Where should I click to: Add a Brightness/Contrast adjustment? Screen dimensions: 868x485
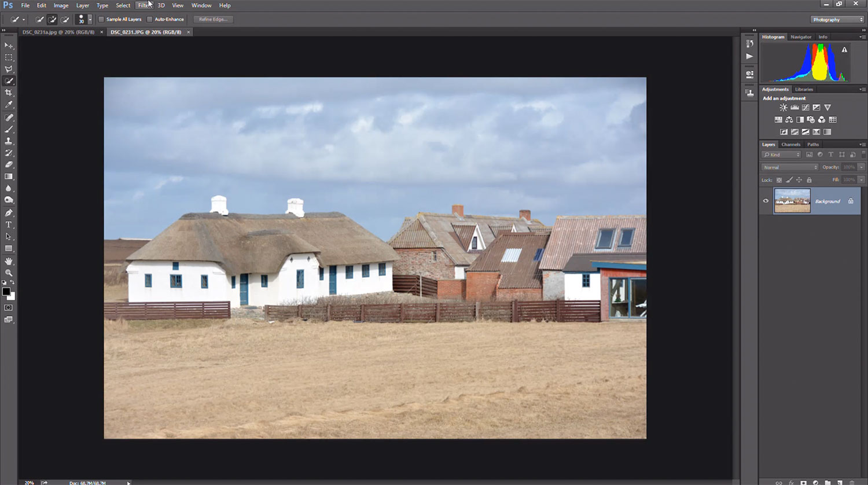783,108
